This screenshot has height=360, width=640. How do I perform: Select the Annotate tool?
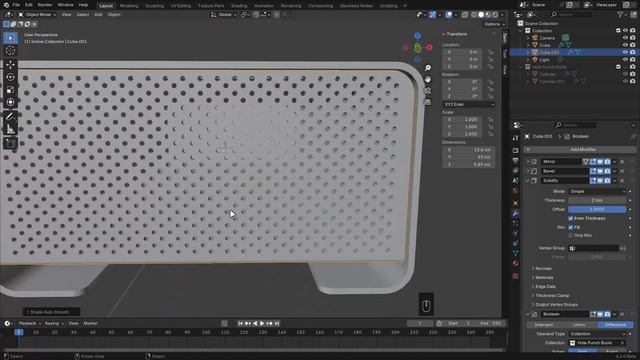tap(11, 116)
